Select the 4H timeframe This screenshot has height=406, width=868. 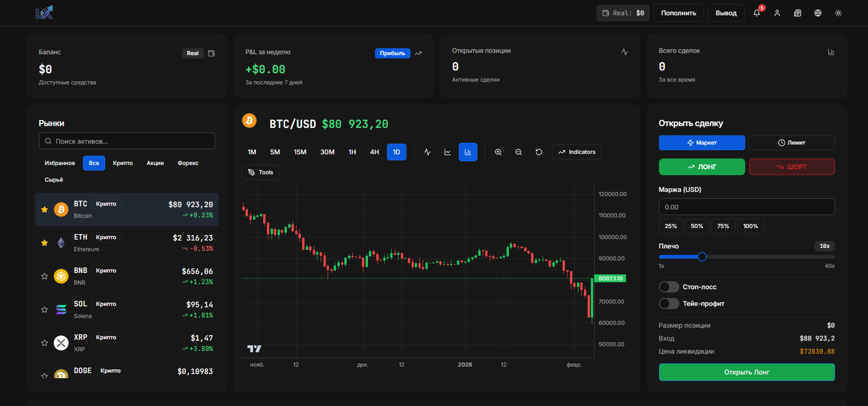coord(374,152)
